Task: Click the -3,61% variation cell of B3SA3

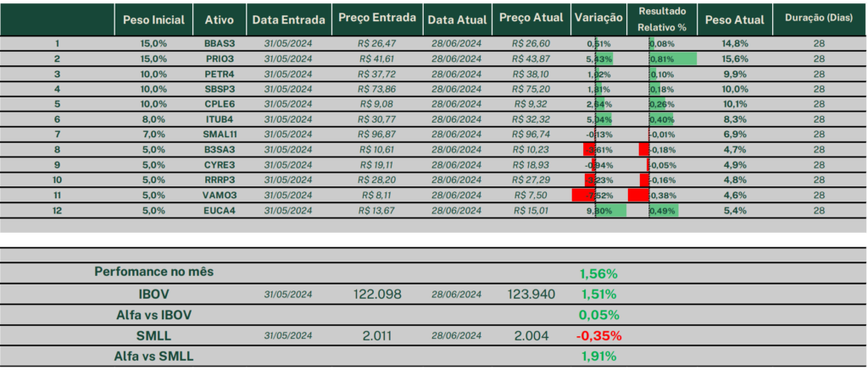Action: 598,149
